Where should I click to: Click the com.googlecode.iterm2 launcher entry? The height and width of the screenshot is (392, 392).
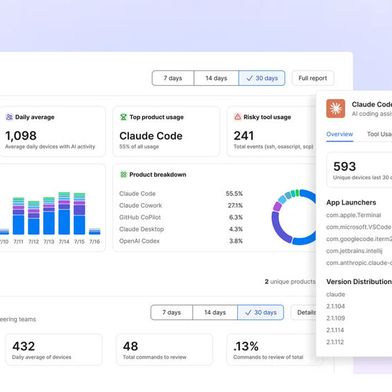[x=359, y=239]
